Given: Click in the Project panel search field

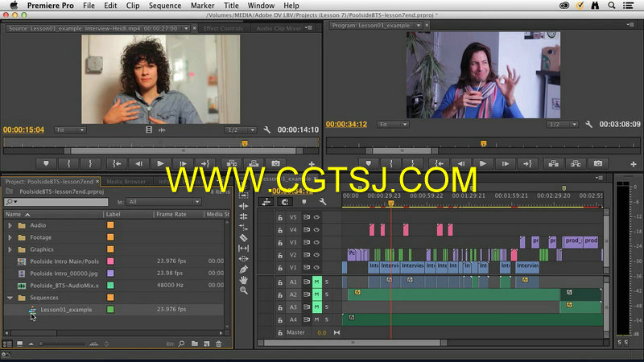Looking at the screenshot, I should click(56, 202).
